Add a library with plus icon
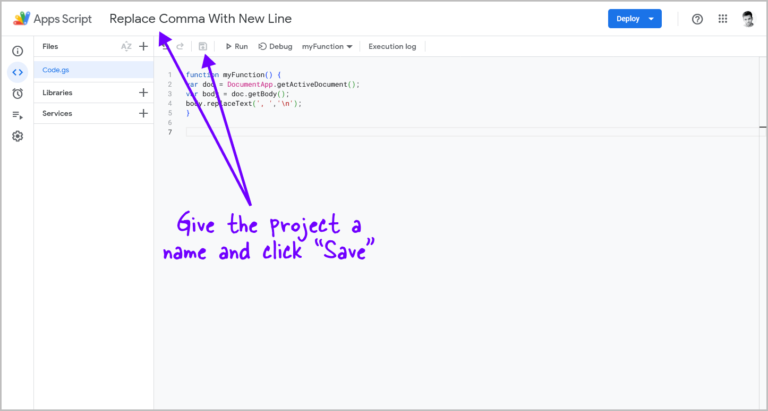The height and width of the screenshot is (411, 768). tap(144, 93)
